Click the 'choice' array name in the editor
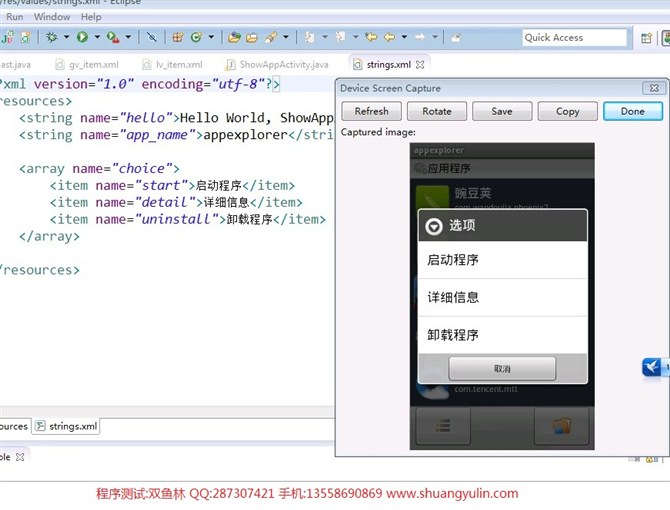 click(x=141, y=168)
